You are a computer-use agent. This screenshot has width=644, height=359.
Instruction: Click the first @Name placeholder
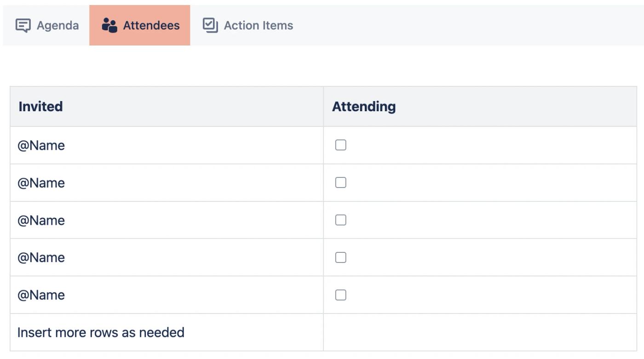[x=41, y=146]
